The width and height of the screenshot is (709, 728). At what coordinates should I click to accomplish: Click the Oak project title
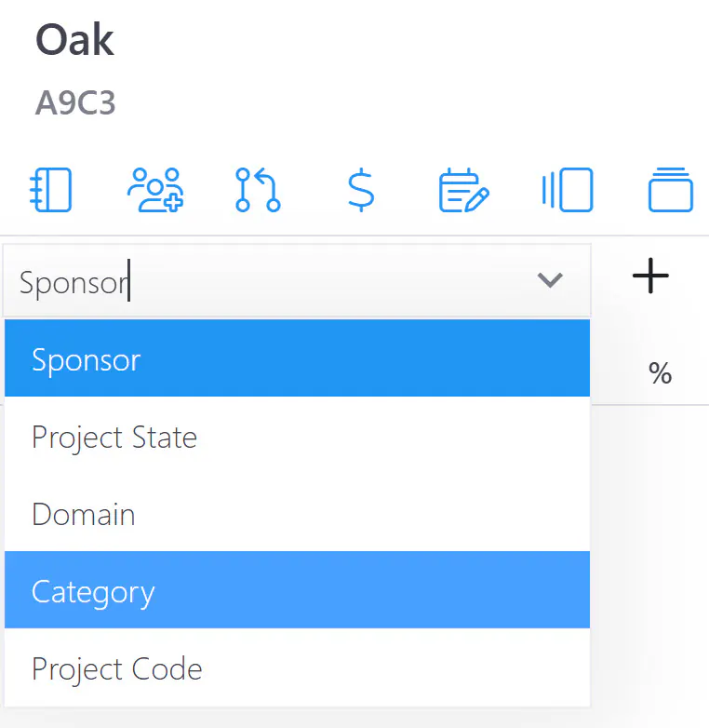pyautogui.click(x=74, y=40)
